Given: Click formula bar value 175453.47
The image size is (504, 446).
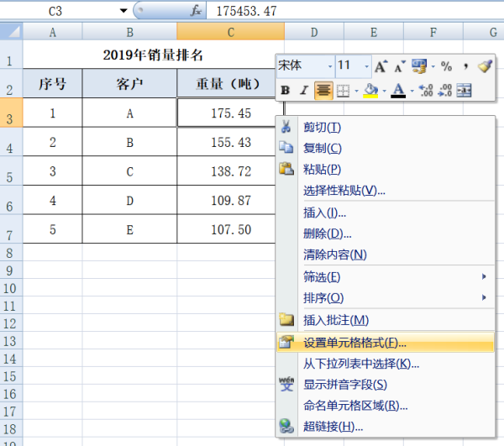Looking at the screenshot, I should [x=246, y=11].
